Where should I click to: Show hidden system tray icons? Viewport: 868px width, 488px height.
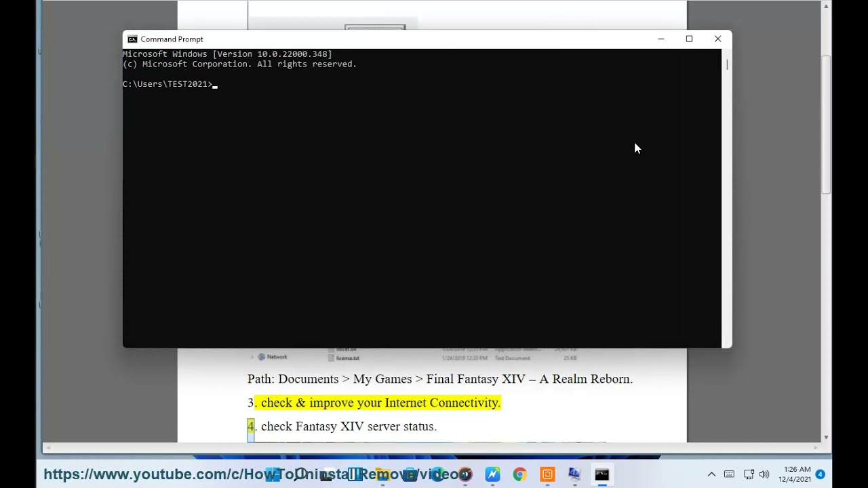pos(711,474)
